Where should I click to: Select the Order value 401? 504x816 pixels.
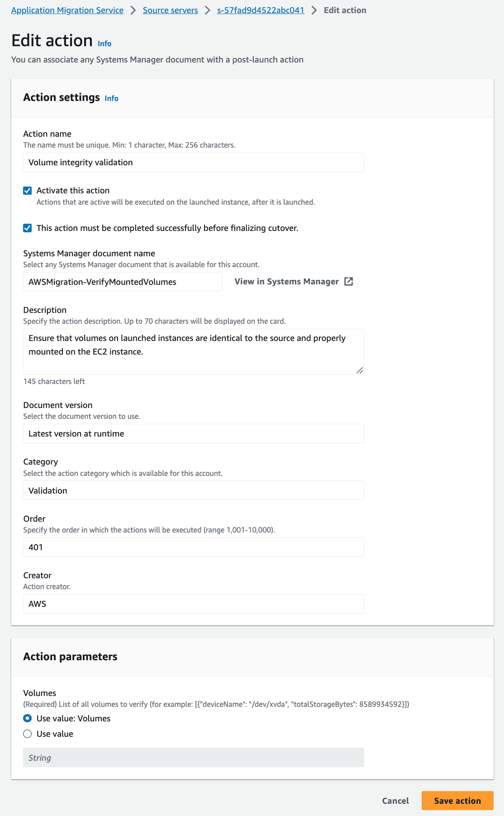[193, 547]
